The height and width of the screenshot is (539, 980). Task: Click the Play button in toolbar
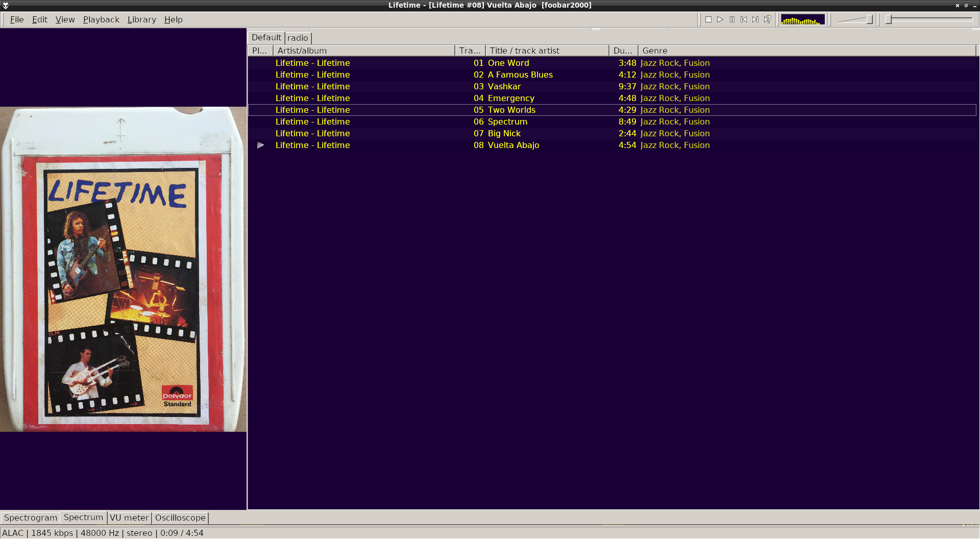coord(720,19)
